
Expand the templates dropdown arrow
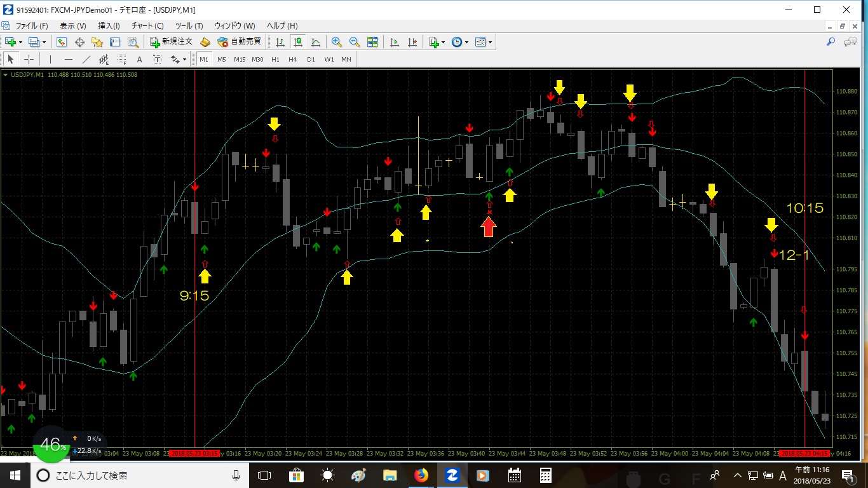click(490, 42)
